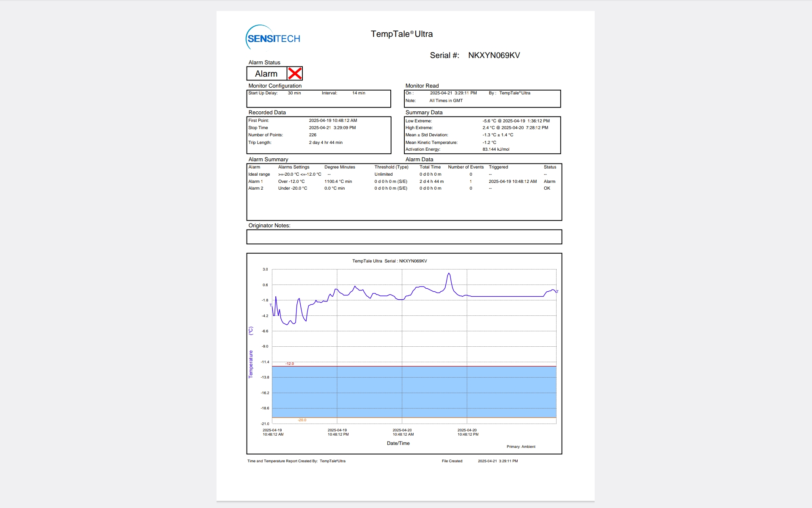Click Alarm 1 triggered time 2025-04-19 10:48:12 AM
Viewport: 812px width, 508px height.
(x=513, y=182)
